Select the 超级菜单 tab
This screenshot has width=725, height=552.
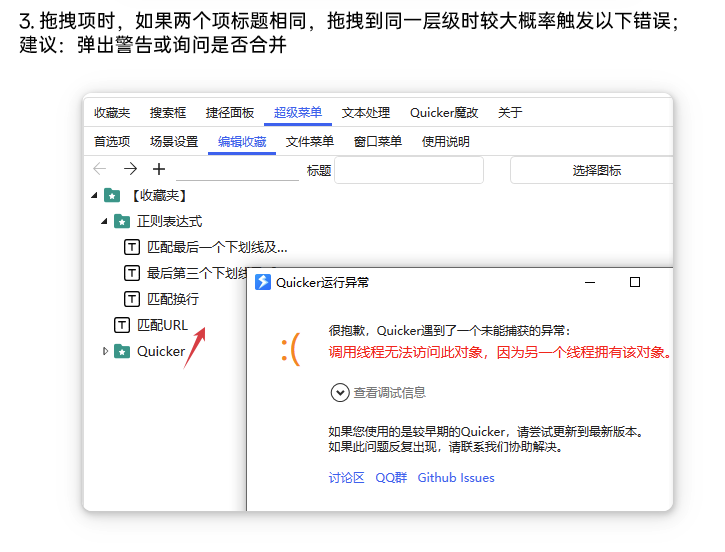point(298,113)
